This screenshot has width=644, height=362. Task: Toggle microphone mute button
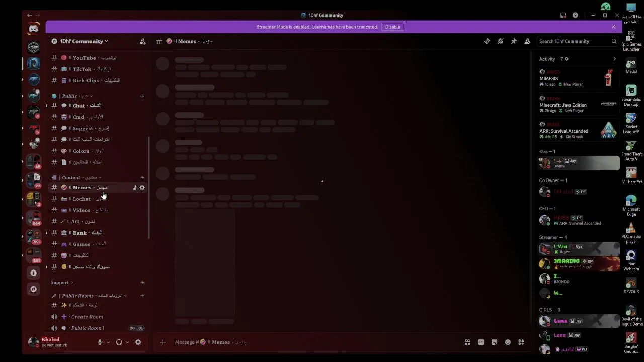[x=100, y=342]
